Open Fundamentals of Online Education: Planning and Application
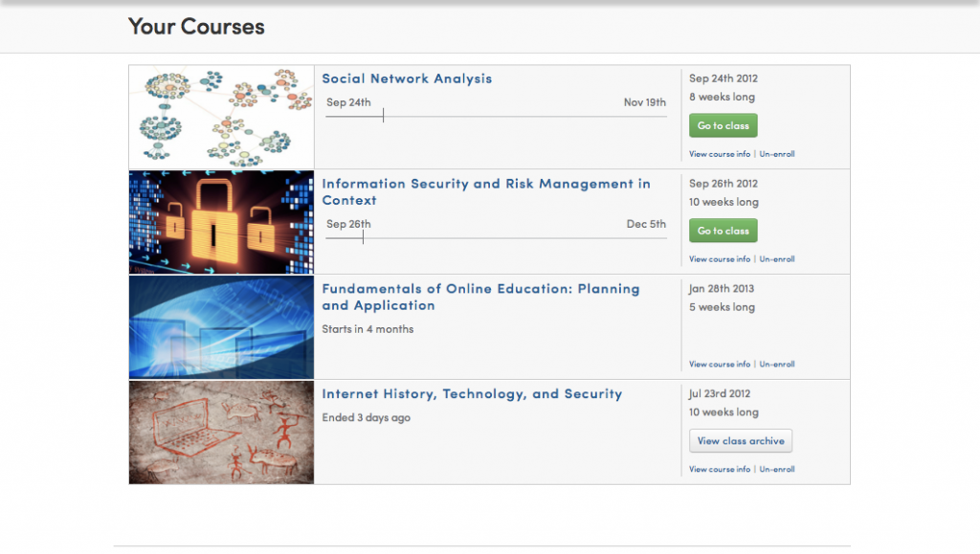The image size is (980, 554). tap(481, 297)
